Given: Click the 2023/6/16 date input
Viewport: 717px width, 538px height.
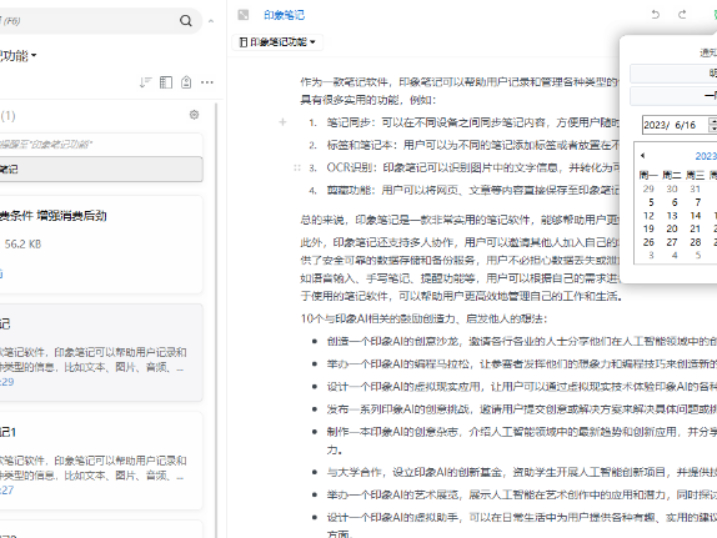Looking at the screenshot, I should pos(675,125).
